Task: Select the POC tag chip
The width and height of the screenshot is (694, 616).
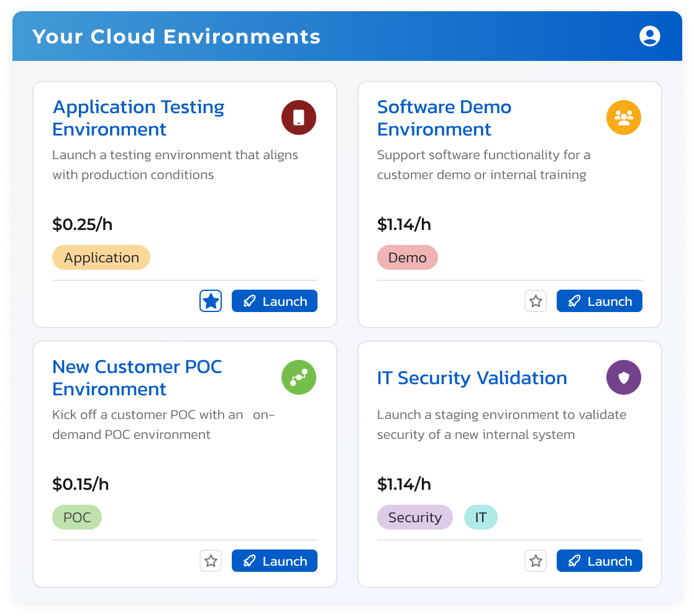Action: click(x=77, y=517)
